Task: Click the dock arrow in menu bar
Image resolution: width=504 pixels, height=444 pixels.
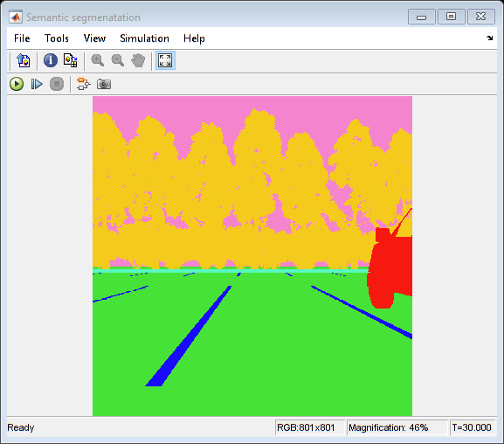Action: click(x=489, y=38)
